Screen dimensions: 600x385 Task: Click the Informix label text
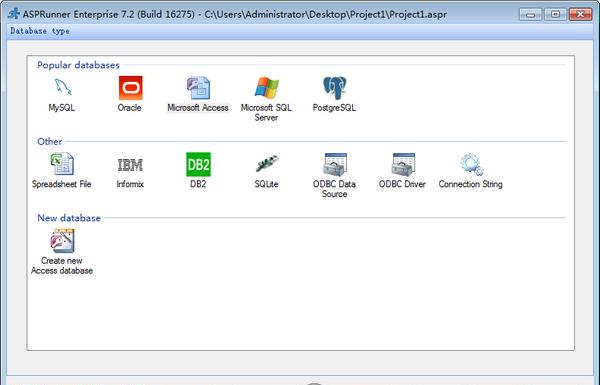(x=130, y=184)
